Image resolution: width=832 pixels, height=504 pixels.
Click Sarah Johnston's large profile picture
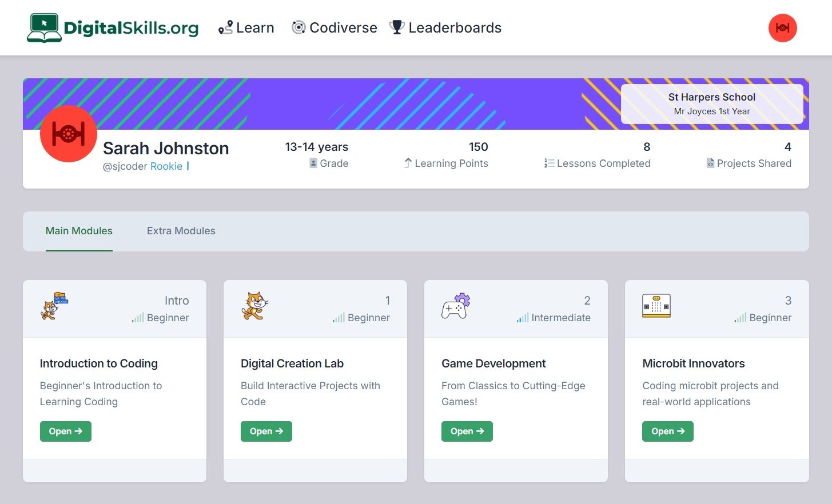[x=69, y=134]
